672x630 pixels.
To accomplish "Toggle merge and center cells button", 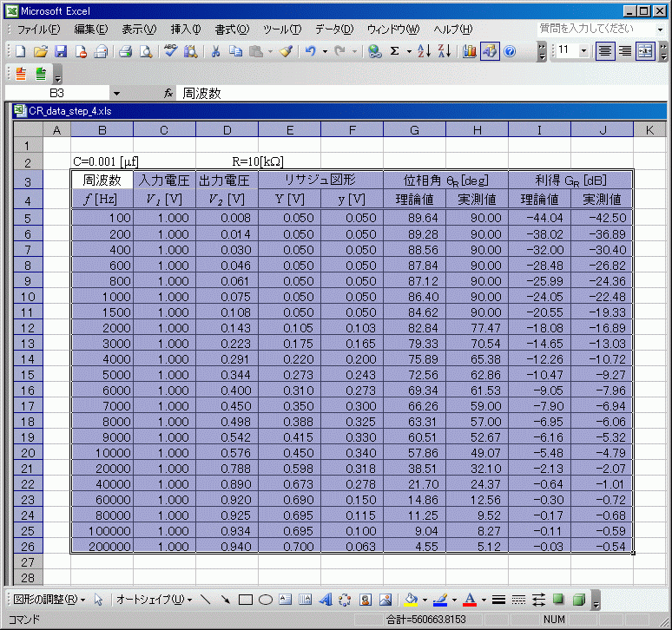I will pyautogui.click(x=644, y=51).
